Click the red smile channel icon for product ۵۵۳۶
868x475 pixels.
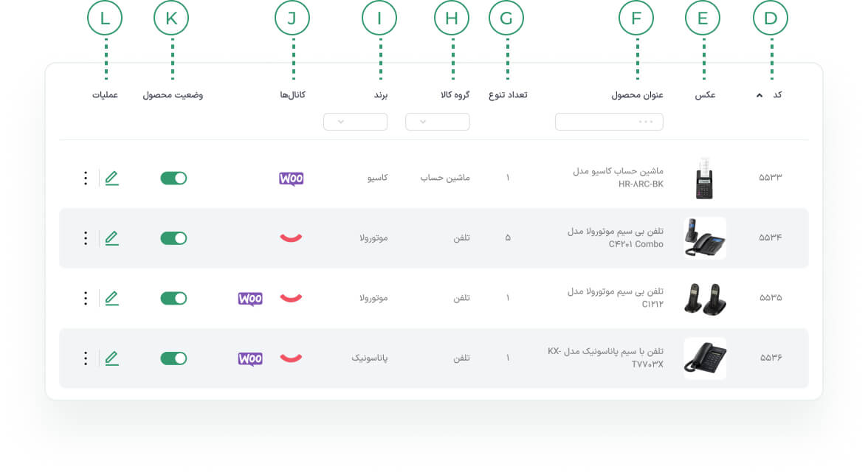tap(291, 358)
